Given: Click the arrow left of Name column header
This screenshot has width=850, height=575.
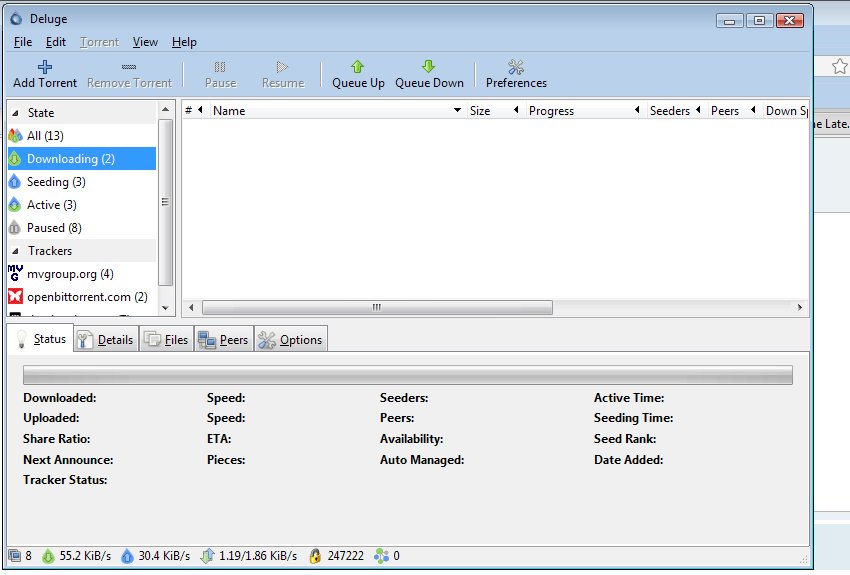Looking at the screenshot, I should point(201,110).
